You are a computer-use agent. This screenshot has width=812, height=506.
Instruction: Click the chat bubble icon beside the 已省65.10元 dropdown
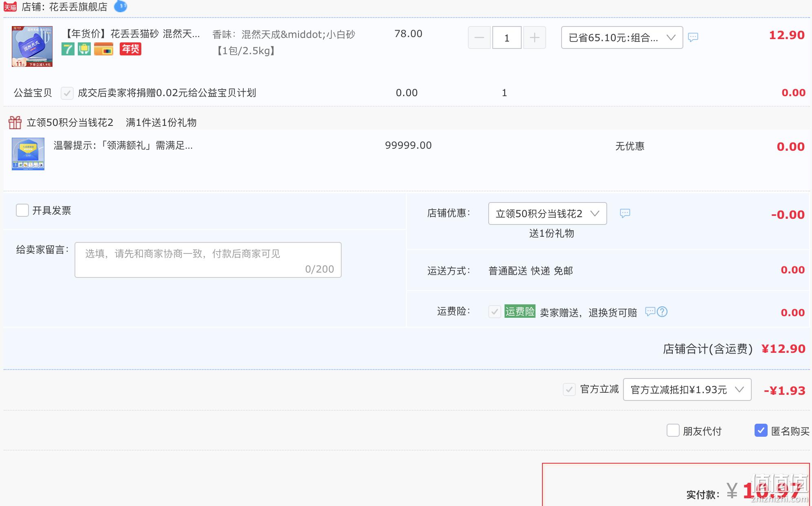(x=693, y=37)
